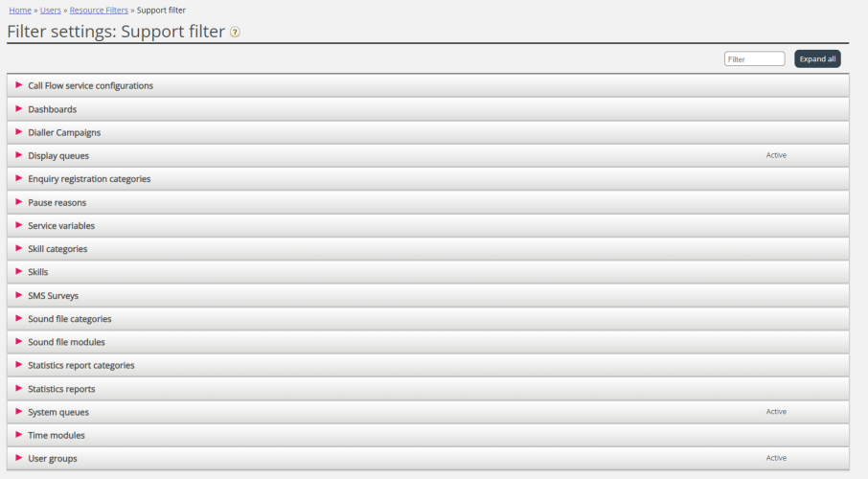Click the help question mark icon
This screenshot has height=479, width=868.
(x=236, y=32)
